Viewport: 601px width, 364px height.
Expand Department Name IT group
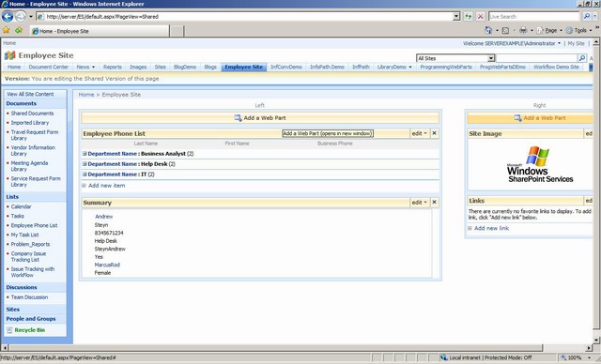click(x=85, y=174)
